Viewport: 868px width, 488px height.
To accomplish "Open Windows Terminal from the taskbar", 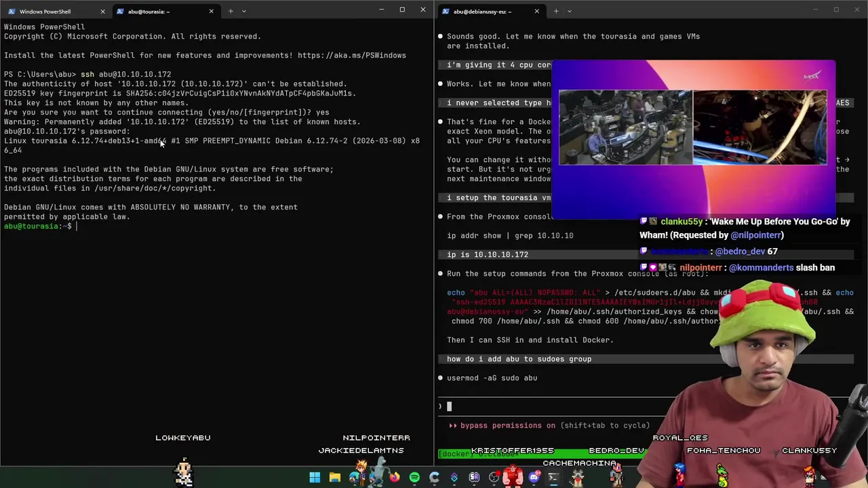I will (x=553, y=478).
